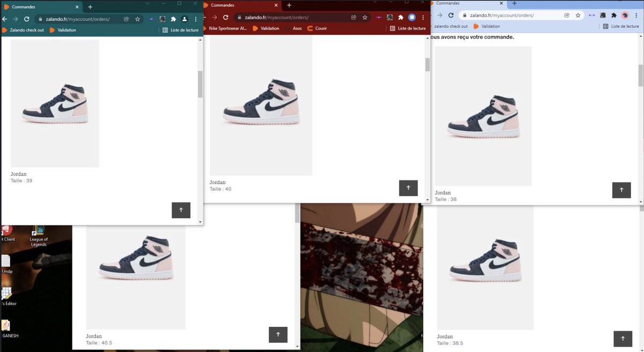Close the Commandes tab in teal window

(78, 7)
